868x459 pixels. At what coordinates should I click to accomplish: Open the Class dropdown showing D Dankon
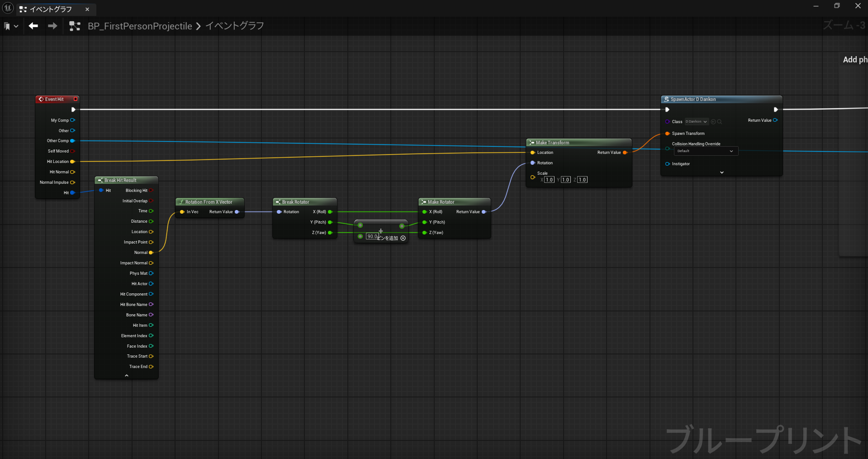[x=696, y=122]
